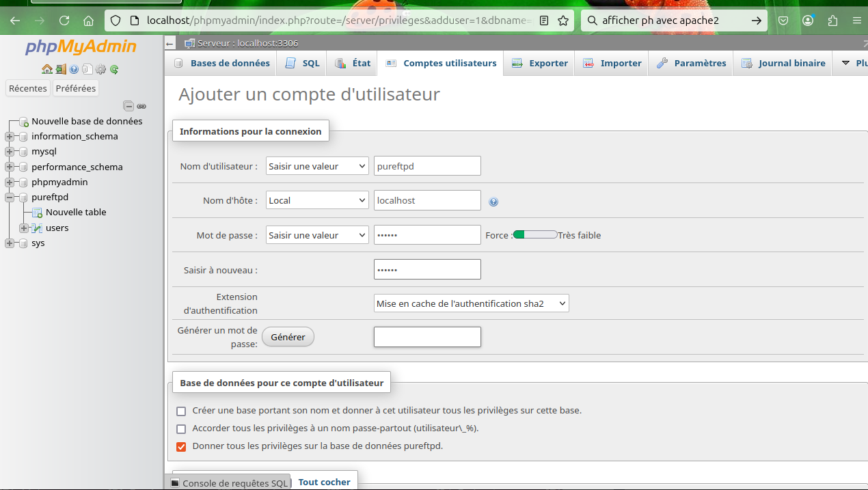Screen dimensions: 868x490
Task: Click Firefox reader view icon in address bar
Action: pyautogui.click(x=544, y=21)
